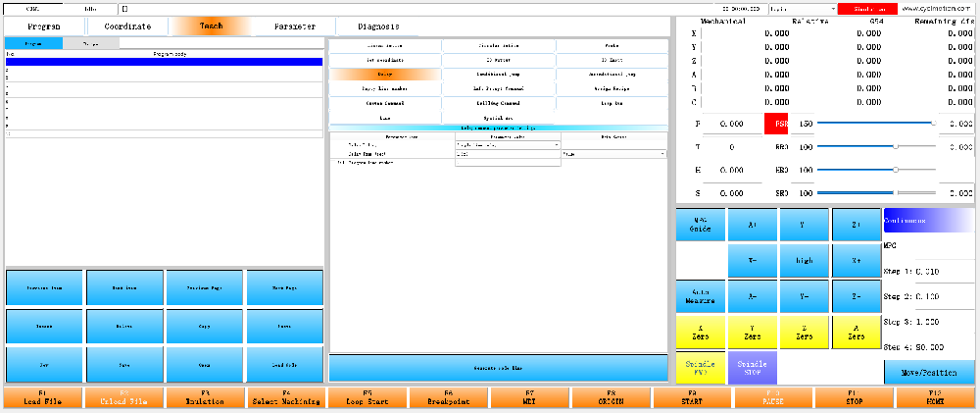
Task: Click the F8 ORIGIN button
Action: (612, 397)
